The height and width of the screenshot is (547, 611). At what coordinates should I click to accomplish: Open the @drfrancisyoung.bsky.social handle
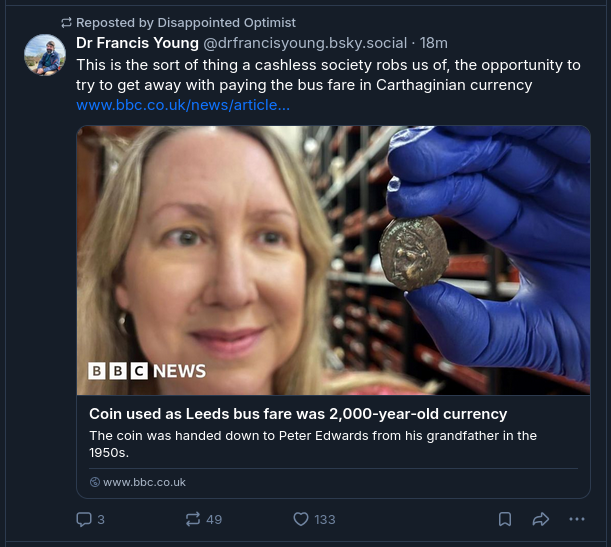pos(305,43)
